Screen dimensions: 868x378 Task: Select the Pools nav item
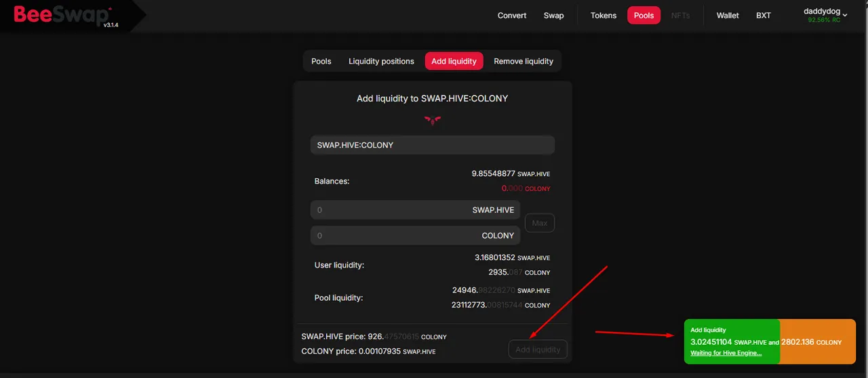coord(644,16)
